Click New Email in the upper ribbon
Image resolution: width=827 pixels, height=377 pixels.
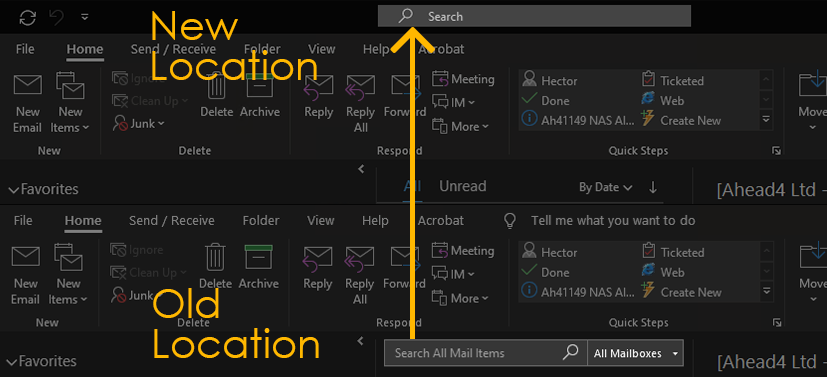tap(27, 104)
